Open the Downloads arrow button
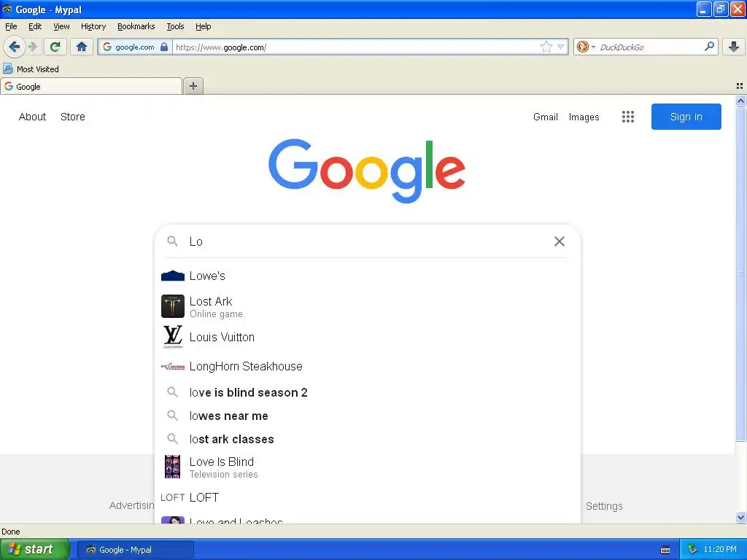 (734, 47)
